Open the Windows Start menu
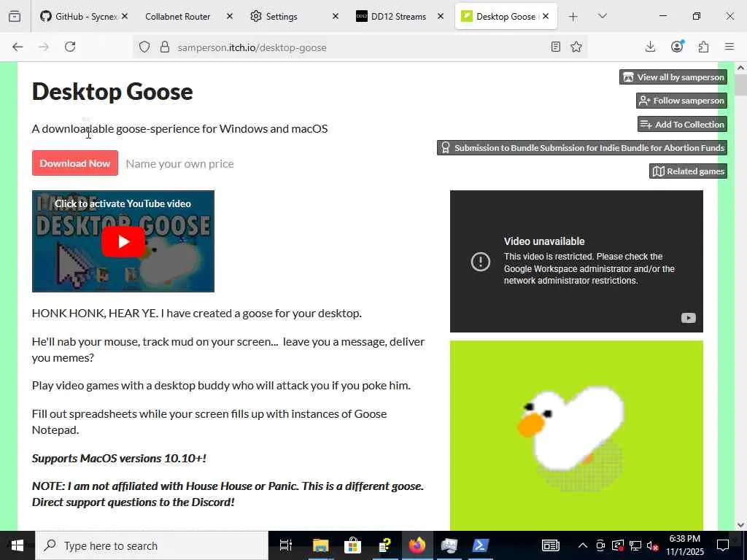This screenshot has height=560, width=747. (x=18, y=545)
